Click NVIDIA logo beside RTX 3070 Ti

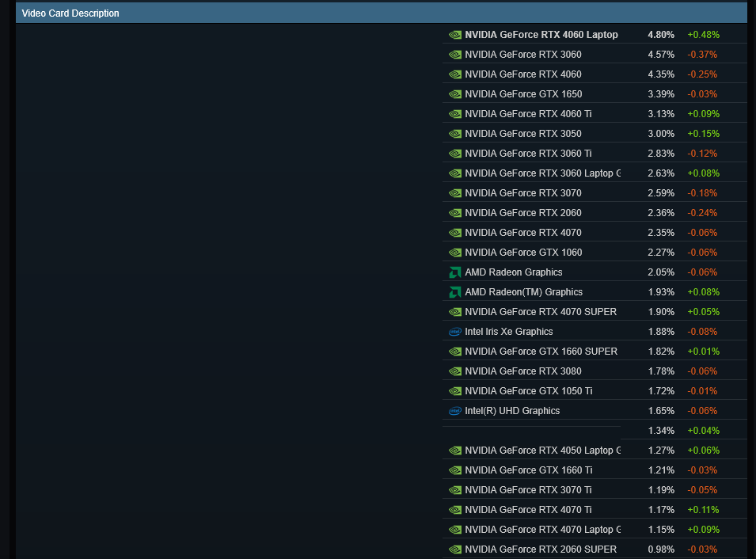pos(455,490)
